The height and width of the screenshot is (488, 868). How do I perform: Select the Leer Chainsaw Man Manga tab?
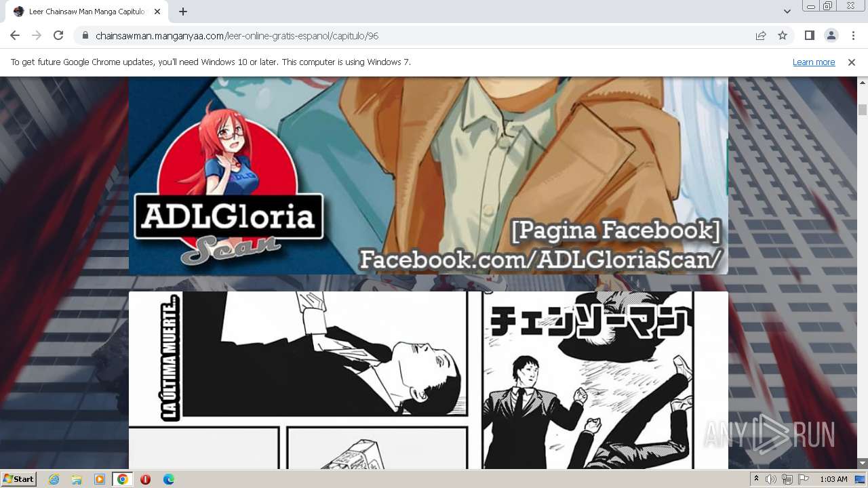87,12
